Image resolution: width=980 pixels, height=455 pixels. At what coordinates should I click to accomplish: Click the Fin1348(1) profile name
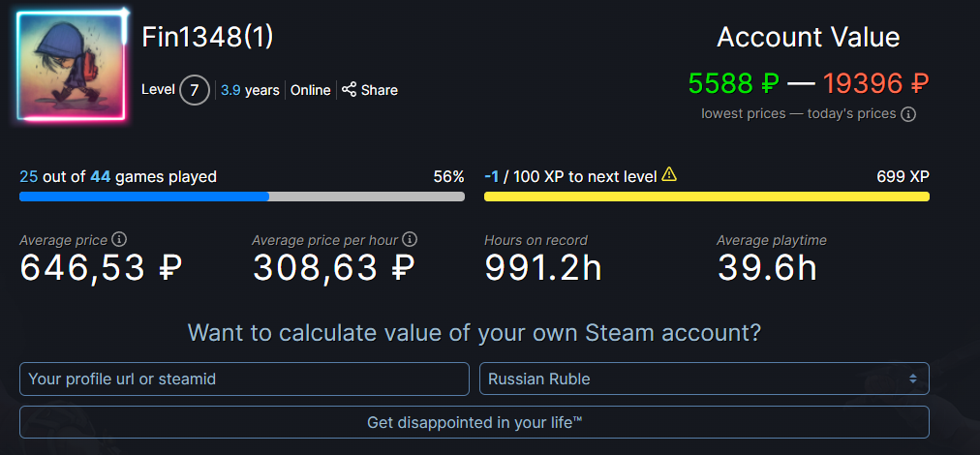coord(207,38)
